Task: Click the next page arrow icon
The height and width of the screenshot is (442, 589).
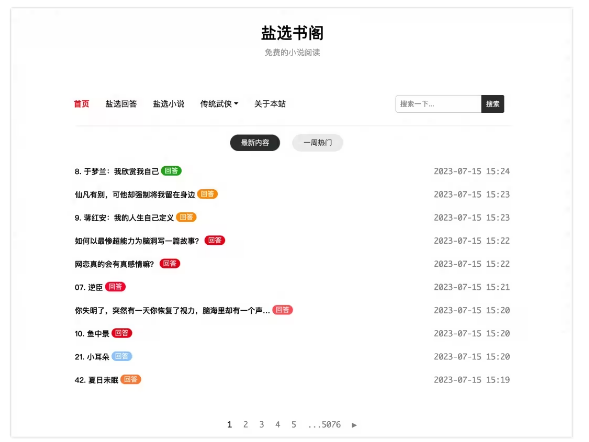Action: 354,425
